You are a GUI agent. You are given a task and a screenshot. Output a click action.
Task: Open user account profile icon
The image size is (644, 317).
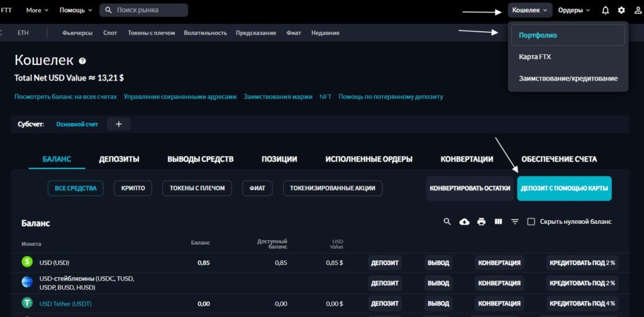tap(638, 10)
